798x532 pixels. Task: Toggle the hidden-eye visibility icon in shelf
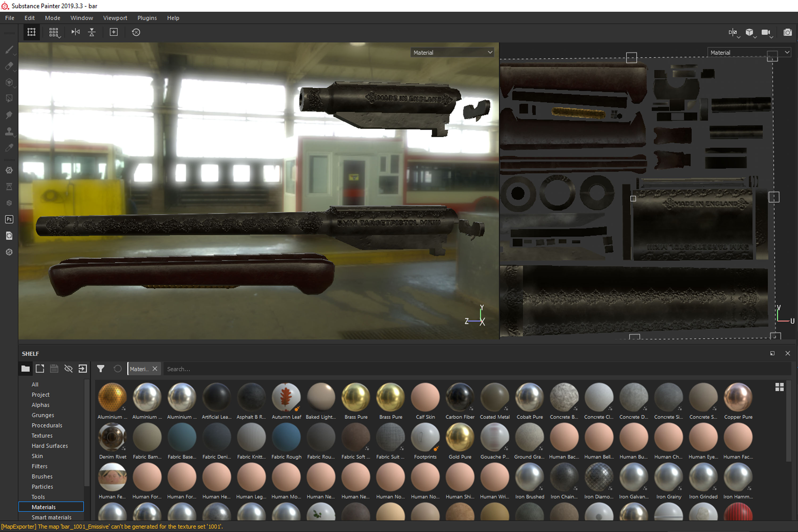[69, 369]
